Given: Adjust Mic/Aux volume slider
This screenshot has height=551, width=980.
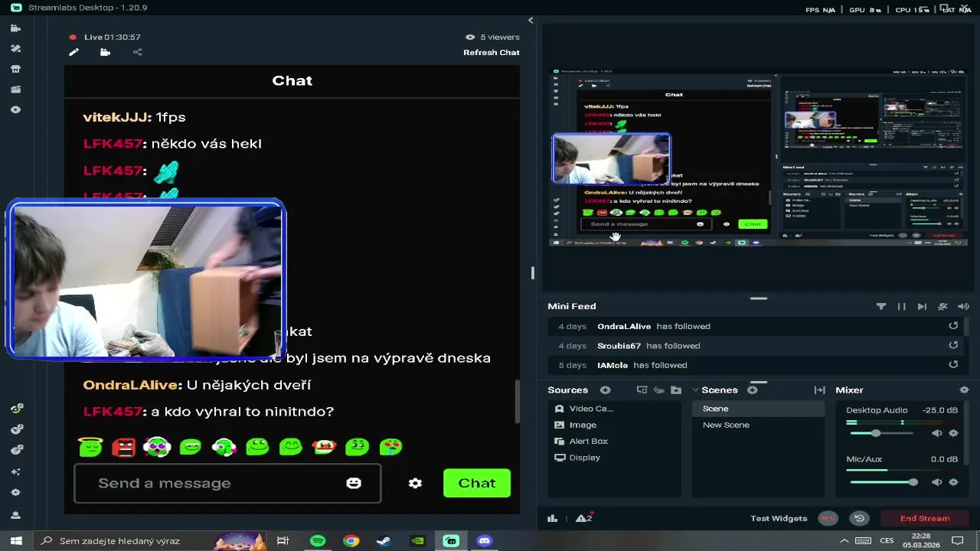Looking at the screenshot, I should (913, 482).
